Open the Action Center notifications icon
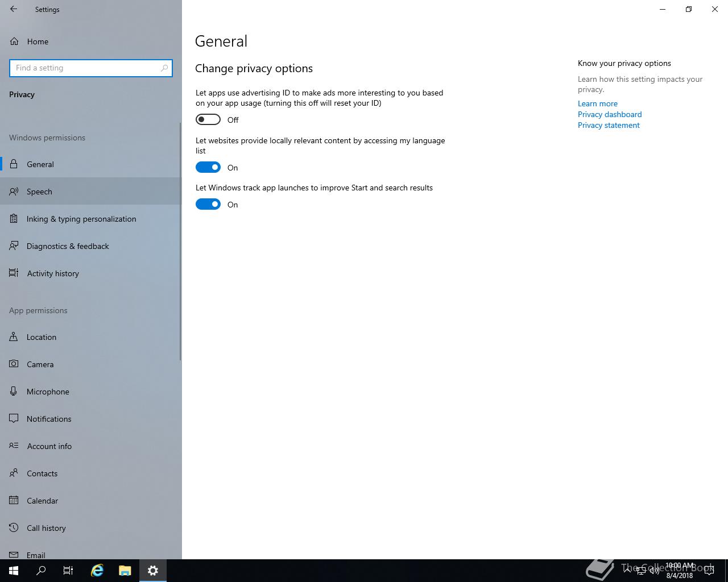 click(x=709, y=571)
